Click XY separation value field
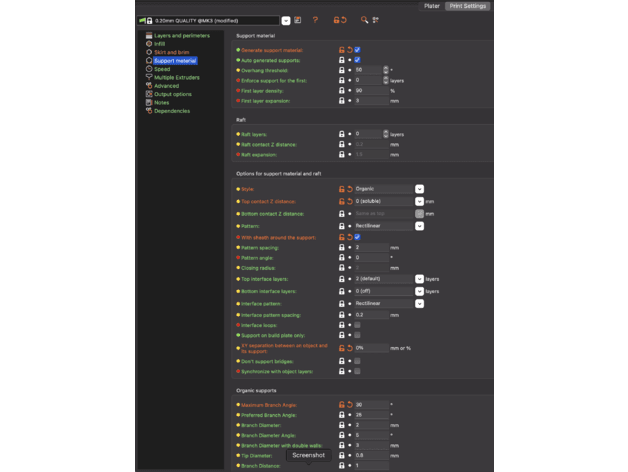This screenshot has width=628, height=472. 371,348
